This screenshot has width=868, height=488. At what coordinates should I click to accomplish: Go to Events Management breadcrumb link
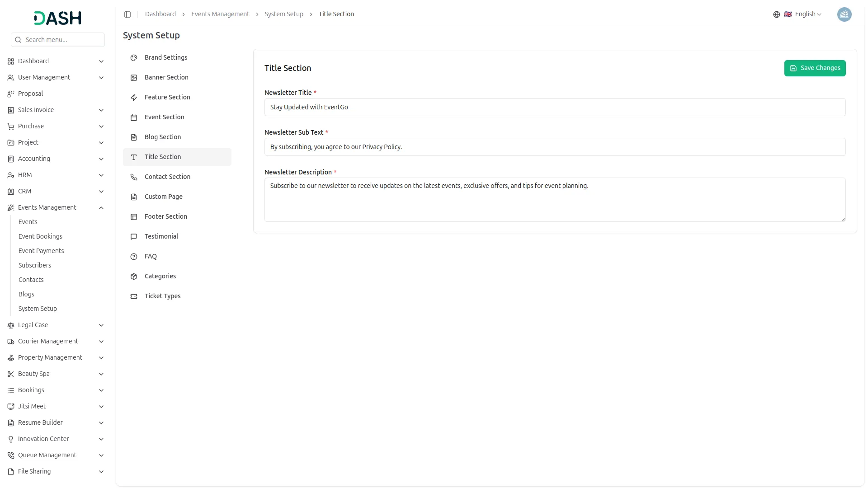click(220, 14)
